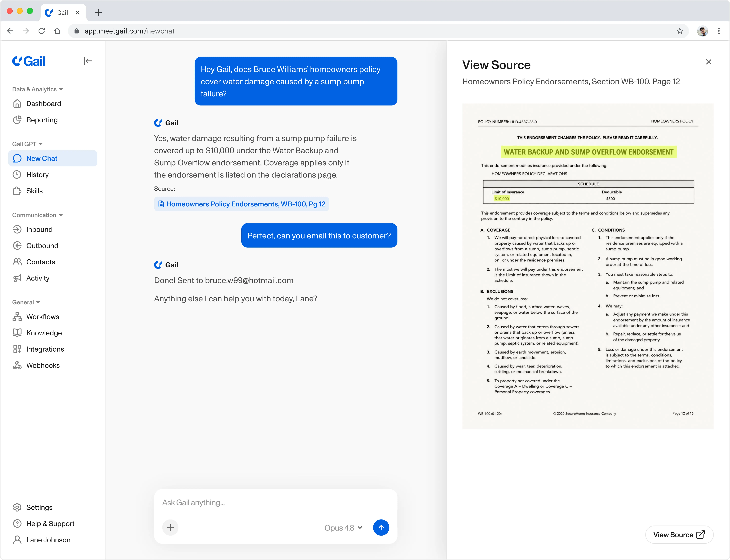Click the policy document preview thumbnail
730x560 pixels.
(588, 266)
